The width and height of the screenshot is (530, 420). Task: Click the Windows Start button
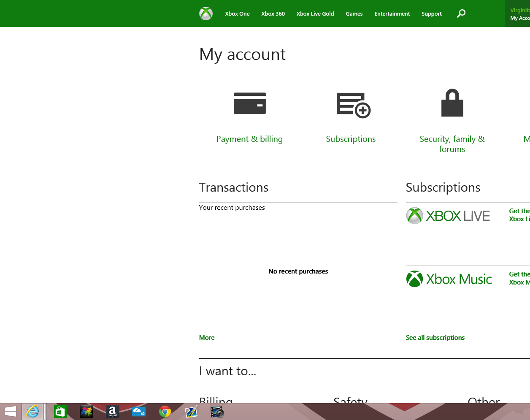click(x=11, y=412)
